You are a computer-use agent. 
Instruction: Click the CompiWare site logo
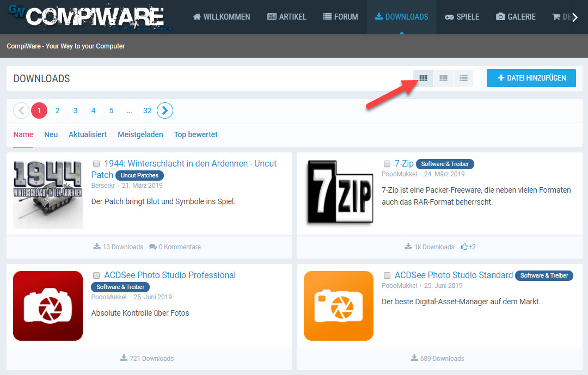tap(91, 17)
